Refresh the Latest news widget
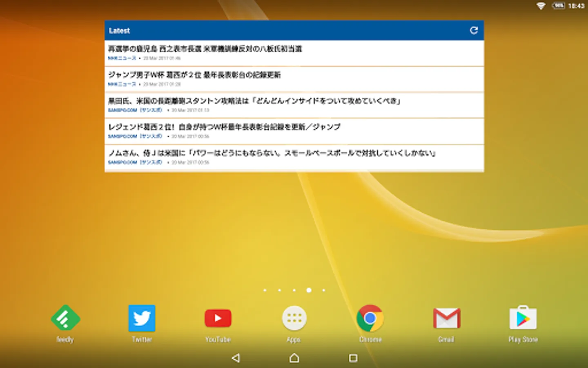588x368 pixels. point(474,30)
